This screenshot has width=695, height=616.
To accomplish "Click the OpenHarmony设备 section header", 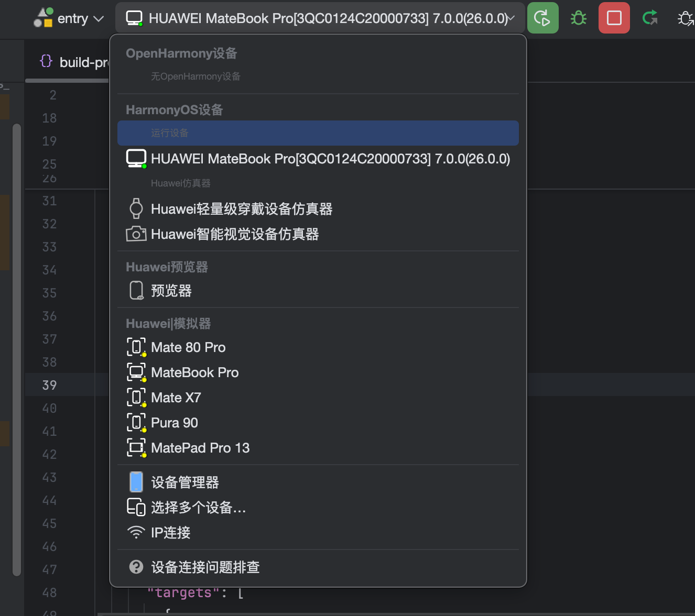I will pos(181,53).
